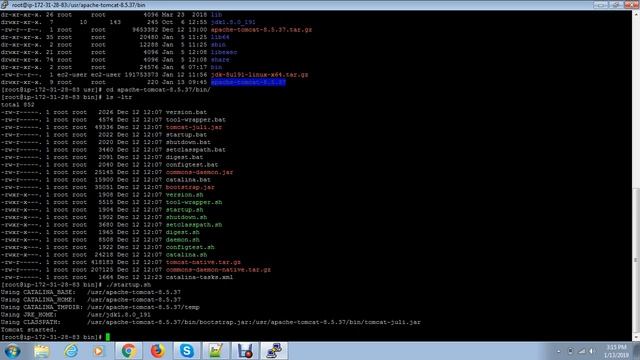This screenshot has width=640, height=360.
Task: Click the setclasspath.sh file name
Action: click(x=194, y=225)
